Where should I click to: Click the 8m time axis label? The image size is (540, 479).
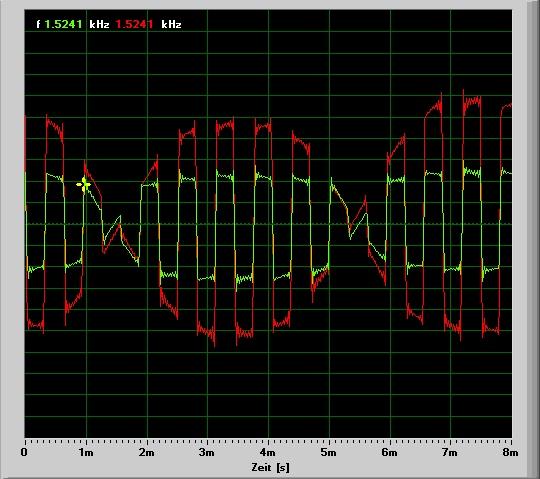point(510,452)
